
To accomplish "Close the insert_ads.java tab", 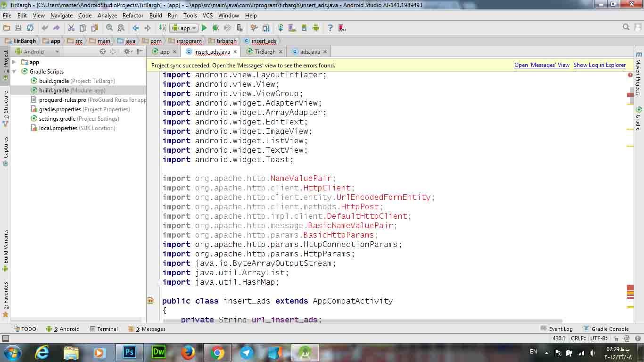I will click(235, 52).
